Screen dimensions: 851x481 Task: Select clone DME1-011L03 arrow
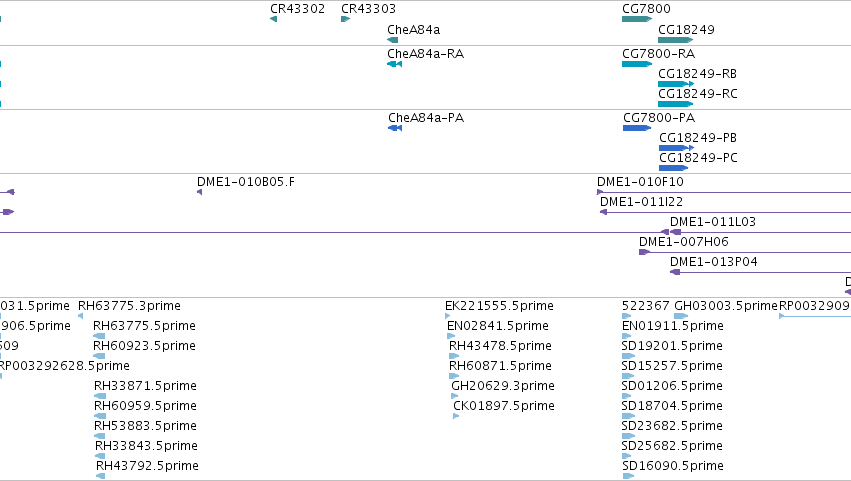(675, 232)
